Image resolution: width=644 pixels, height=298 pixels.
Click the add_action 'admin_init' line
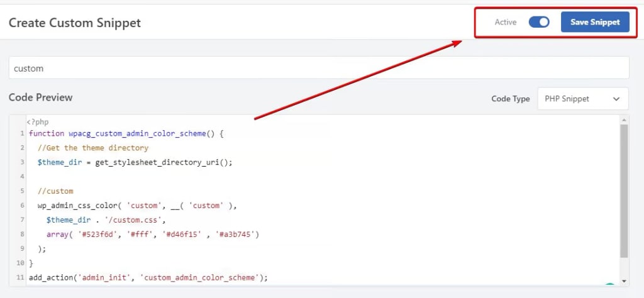coord(148,277)
